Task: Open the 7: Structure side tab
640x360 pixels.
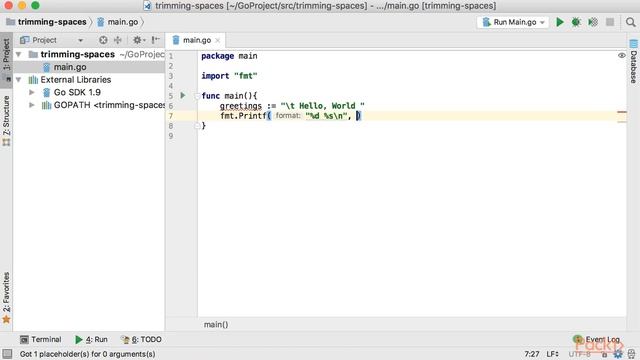Action: click(x=6, y=120)
